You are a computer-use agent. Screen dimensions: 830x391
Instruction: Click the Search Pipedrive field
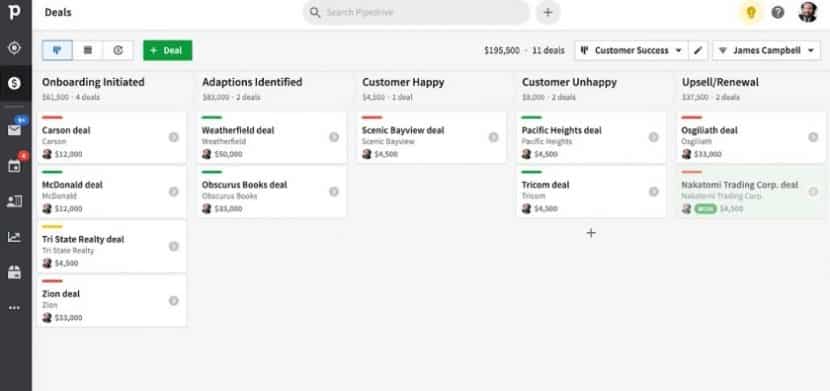pyautogui.click(x=416, y=12)
